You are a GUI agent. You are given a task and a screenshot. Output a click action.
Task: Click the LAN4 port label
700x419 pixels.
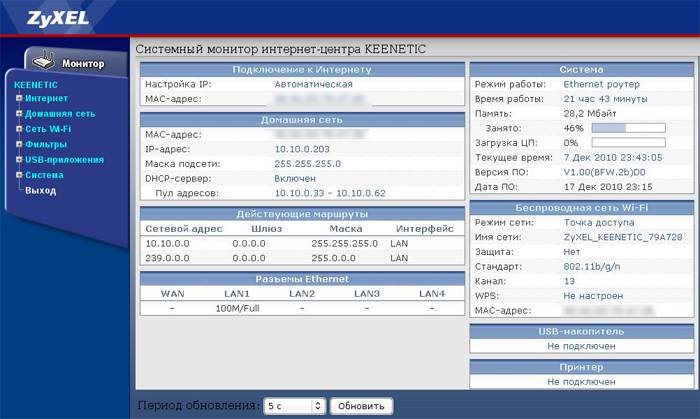pos(432,294)
